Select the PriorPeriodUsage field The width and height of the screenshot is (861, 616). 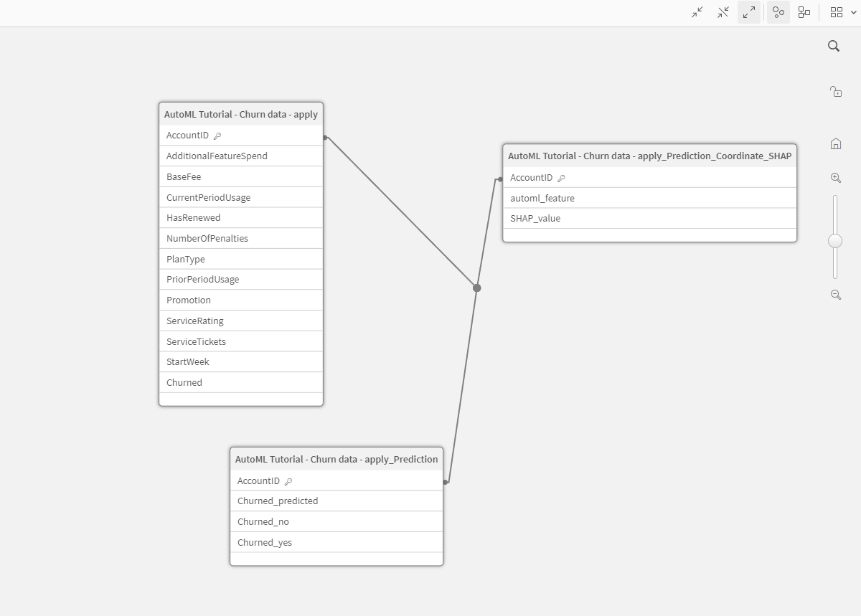click(x=241, y=279)
